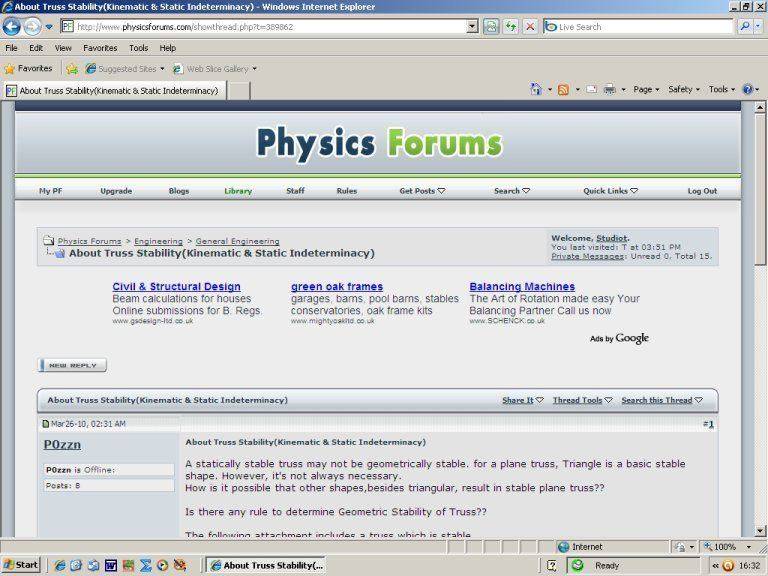Click the Physics Forums breadcrumb link
The image size is (768, 576).
[x=89, y=241]
